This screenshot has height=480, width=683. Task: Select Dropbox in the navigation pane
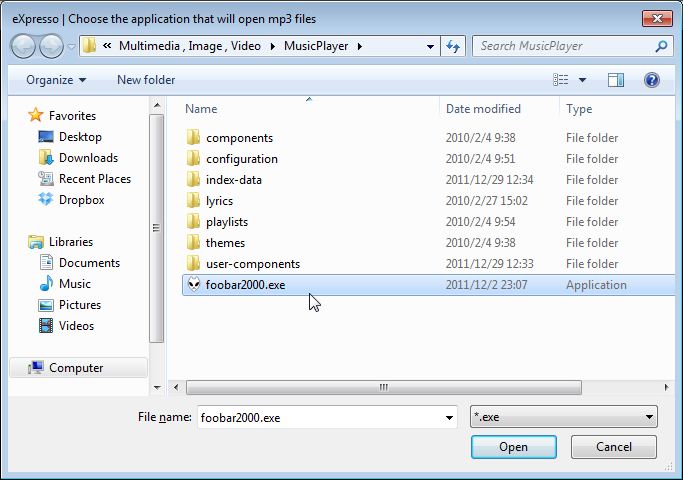coord(81,199)
